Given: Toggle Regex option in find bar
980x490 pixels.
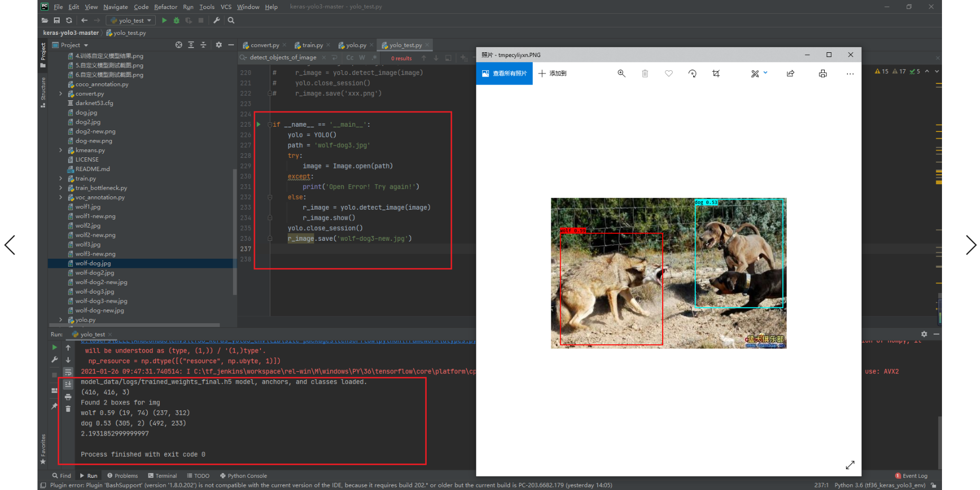Looking at the screenshot, I should point(374,58).
